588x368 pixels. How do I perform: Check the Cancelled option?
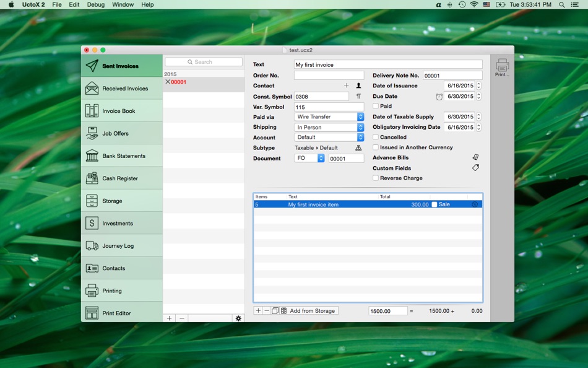(376, 137)
